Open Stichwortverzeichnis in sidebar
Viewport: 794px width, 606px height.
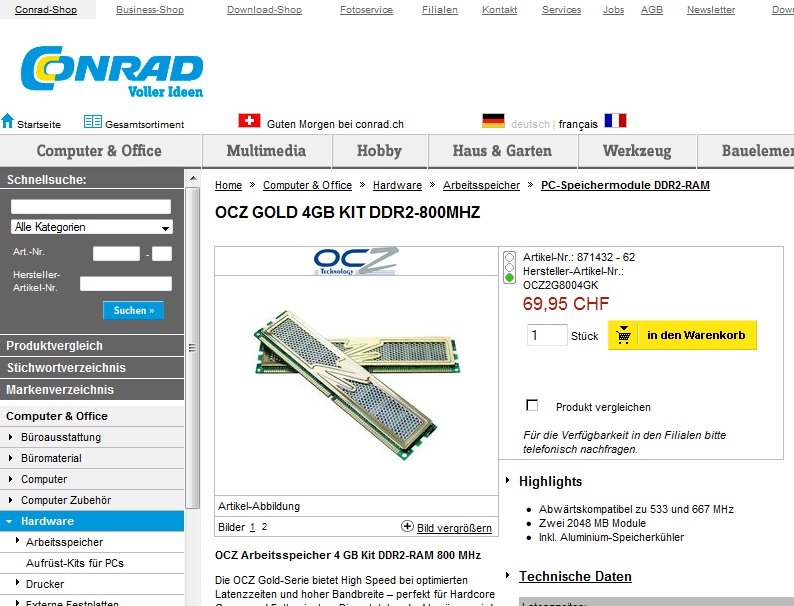click(x=92, y=368)
